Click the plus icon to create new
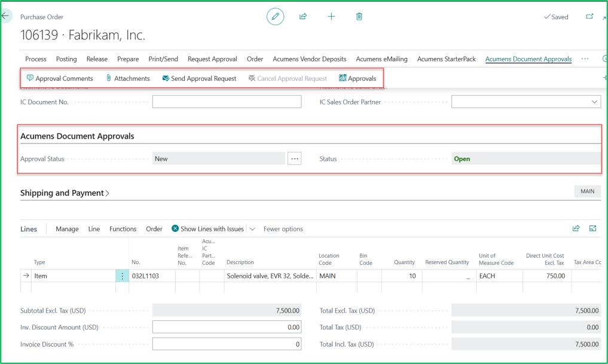Viewport: 608px width, 364px height. tap(331, 16)
